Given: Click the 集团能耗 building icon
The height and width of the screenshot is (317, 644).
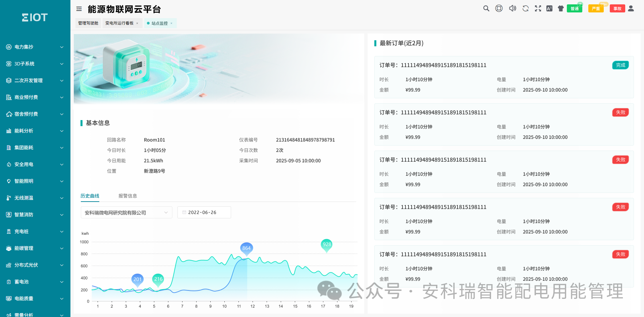Looking at the screenshot, I should pyautogui.click(x=9, y=148).
